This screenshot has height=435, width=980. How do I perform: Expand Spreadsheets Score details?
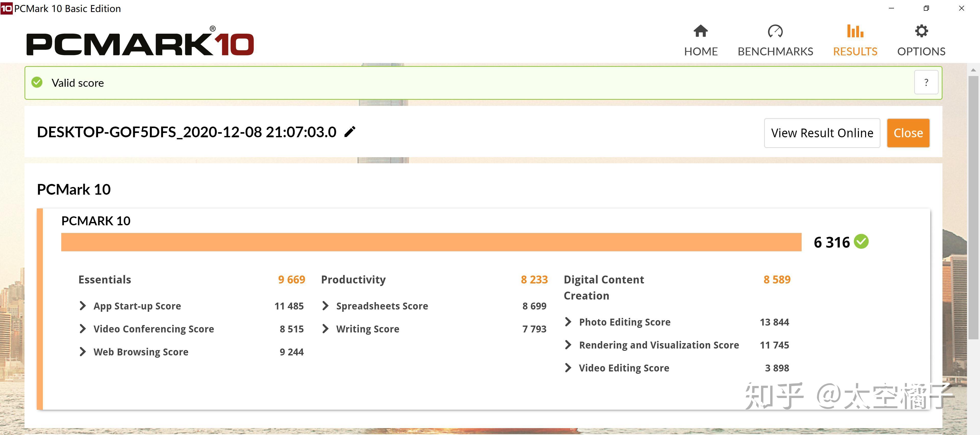(325, 306)
